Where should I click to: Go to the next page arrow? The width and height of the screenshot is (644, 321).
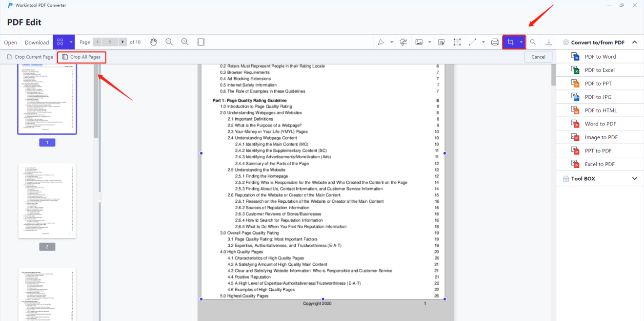(123, 42)
